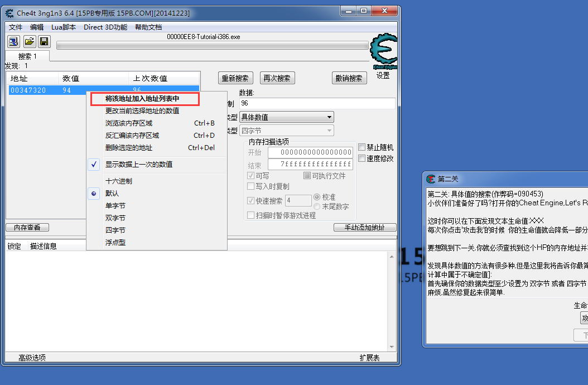Click the open file folder icon
Screen dimensions: 588x385
29,41
